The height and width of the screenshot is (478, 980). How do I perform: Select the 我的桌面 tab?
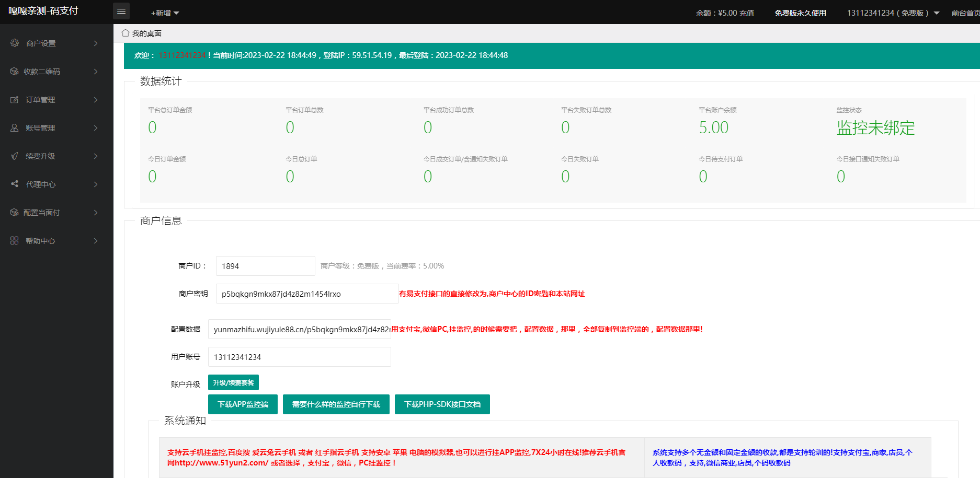pos(146,33)
